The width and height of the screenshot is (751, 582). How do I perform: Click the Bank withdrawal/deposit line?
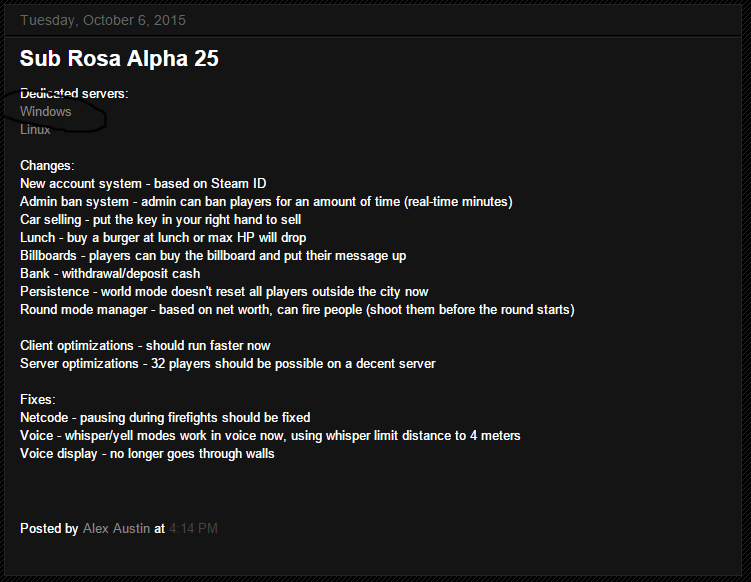pyautogui.click(x=110, y=274)
